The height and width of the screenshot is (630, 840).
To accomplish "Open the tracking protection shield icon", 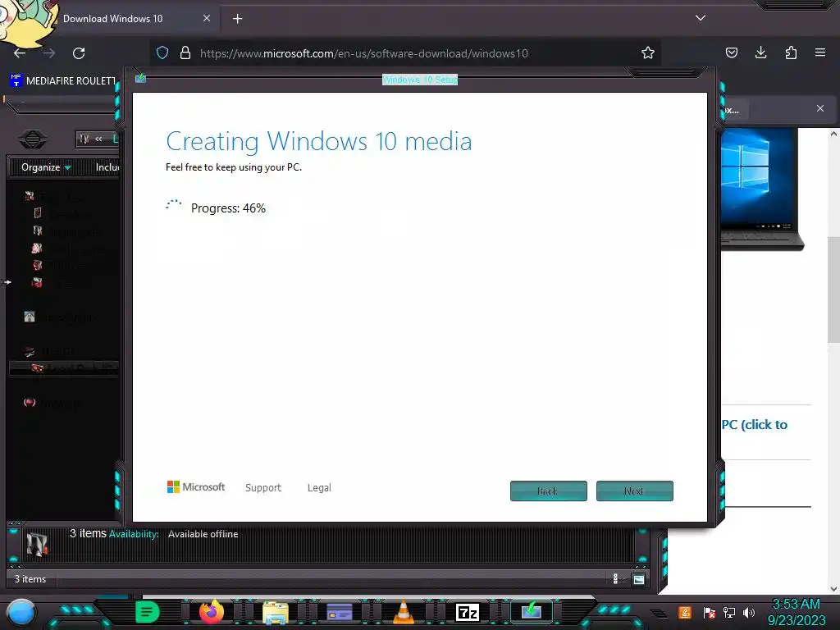I will (162, 53).
